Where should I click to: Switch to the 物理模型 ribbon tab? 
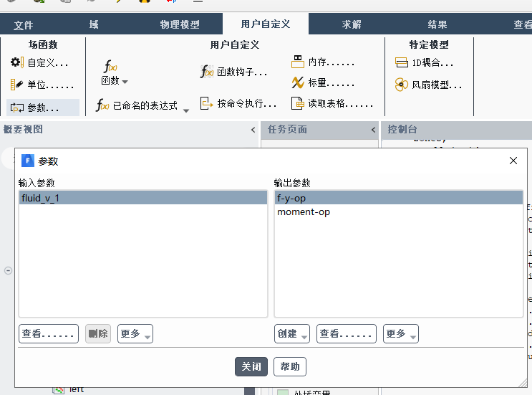pyautogui.click(x=180, y=24)
